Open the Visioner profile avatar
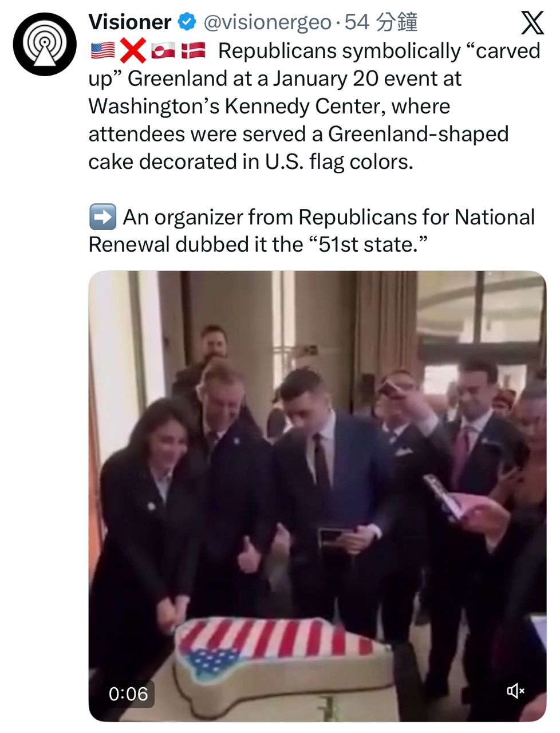Viewport: 560px width, 733px height. point(45,45)
